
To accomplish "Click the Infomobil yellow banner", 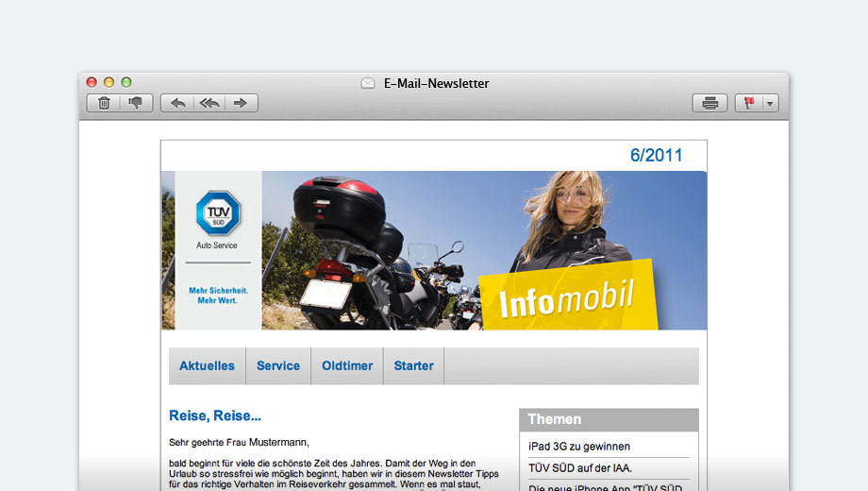I will 568,296.
